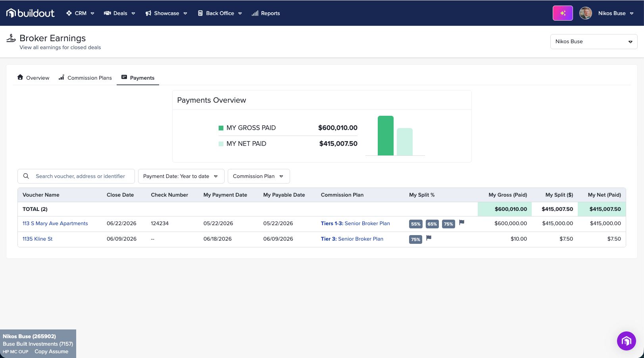Screen dimensions: 644x358
Task: Open the Commission Plan filter dropdown
Action: 259,176
